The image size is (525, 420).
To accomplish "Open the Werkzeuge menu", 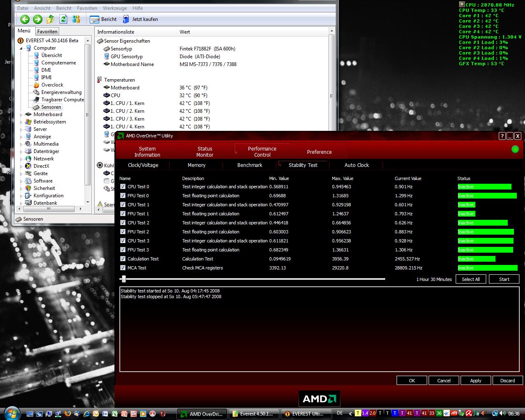I will tap(115, 8).
